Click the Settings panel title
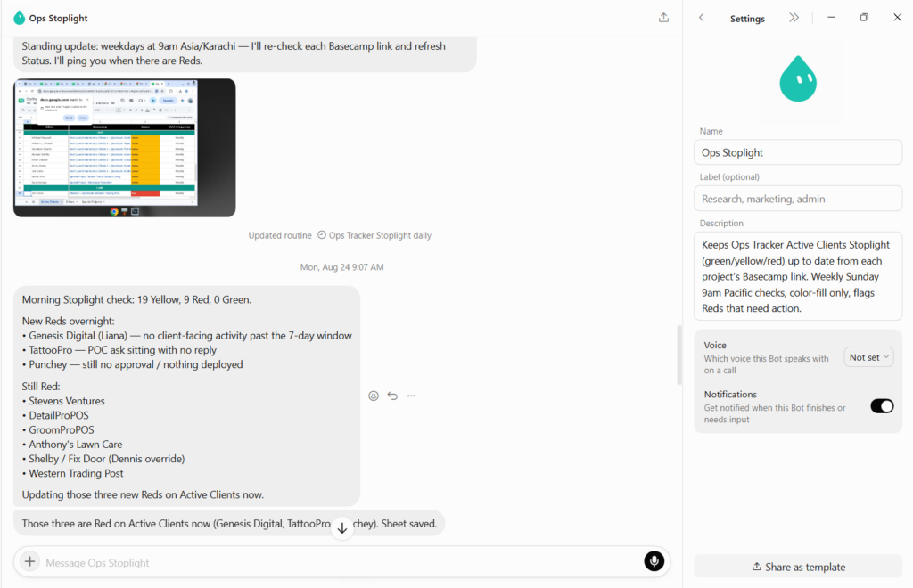Viewport: 913px width, 588px height. 747,19
